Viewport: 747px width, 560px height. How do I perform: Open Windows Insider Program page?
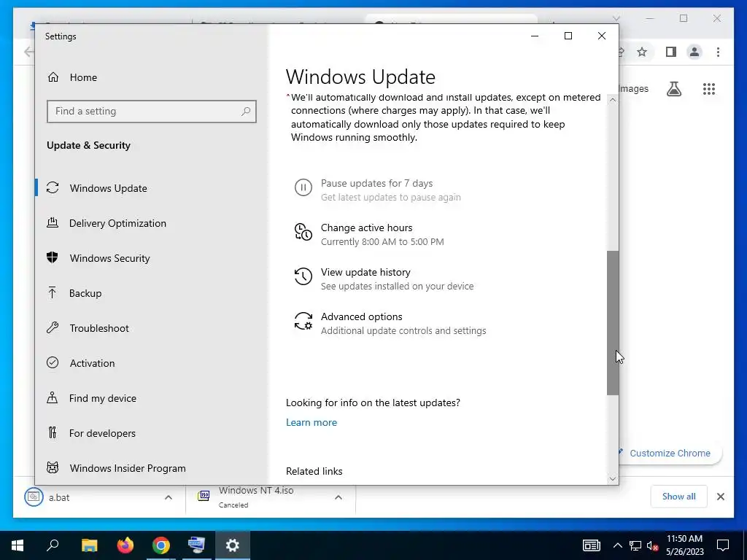pyautogui.click(x=128, y=468)
